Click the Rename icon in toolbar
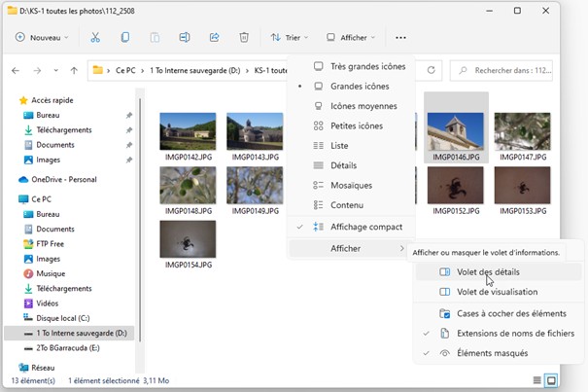The width and height of the screenshot is (588, 392). [x=185, y=38]
